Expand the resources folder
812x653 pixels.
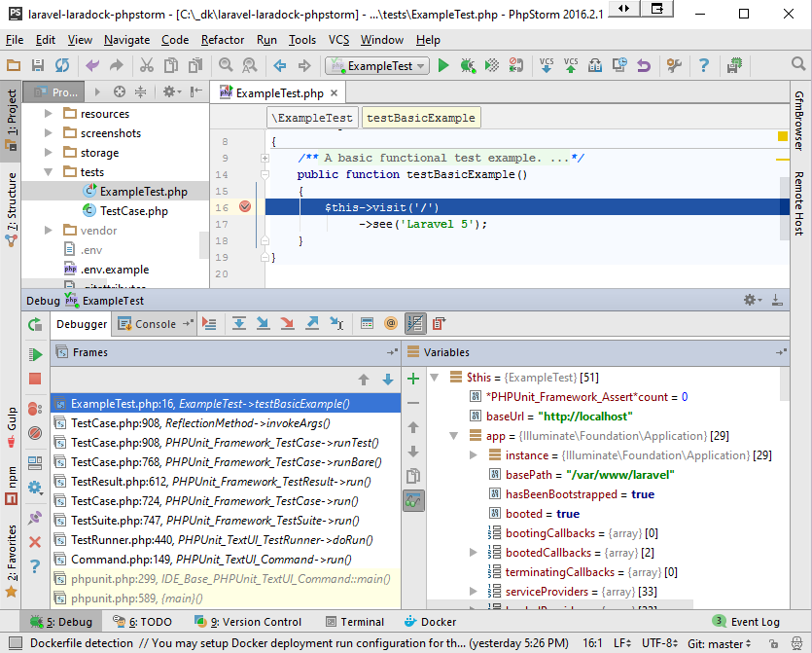click(x=49, y=114)
